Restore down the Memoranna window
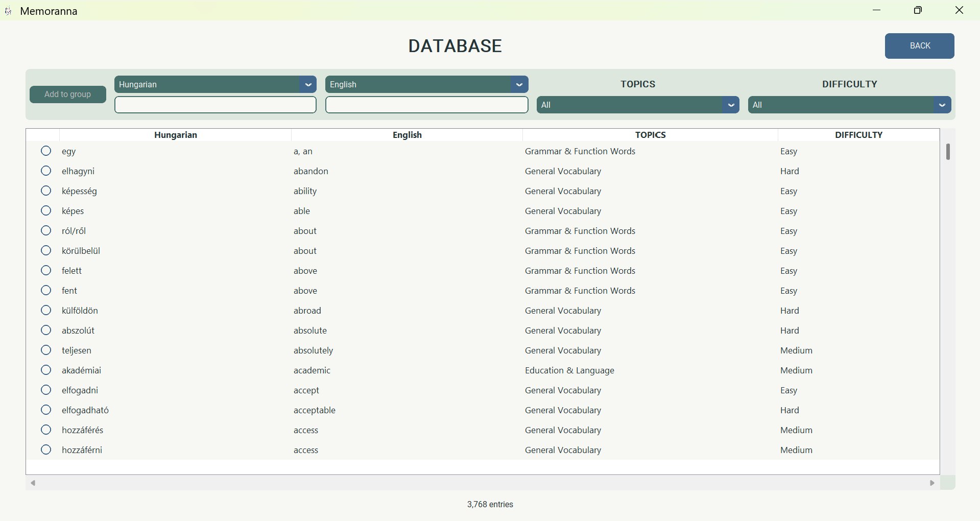Screen dimensions: 980x521 click(918, 10)
